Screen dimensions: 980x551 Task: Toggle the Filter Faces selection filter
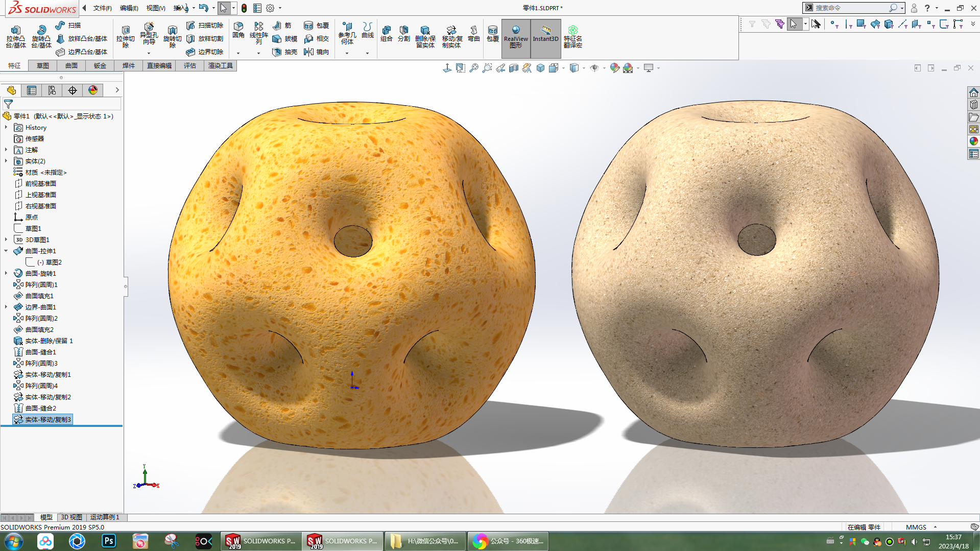[862, 24]
